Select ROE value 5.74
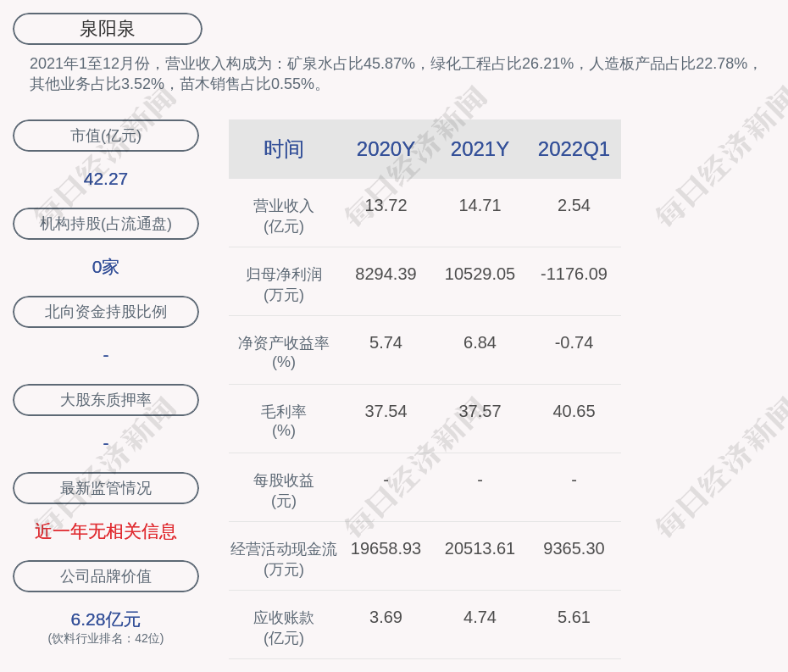The width and height of the screenshot is (788, 672). 386,343
